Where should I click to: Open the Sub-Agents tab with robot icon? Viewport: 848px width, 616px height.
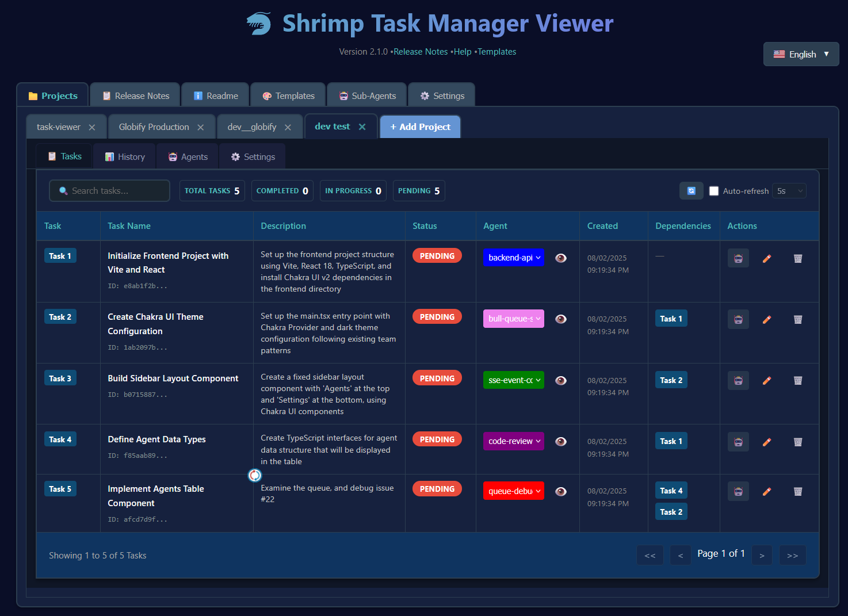(x=366, y=95)
